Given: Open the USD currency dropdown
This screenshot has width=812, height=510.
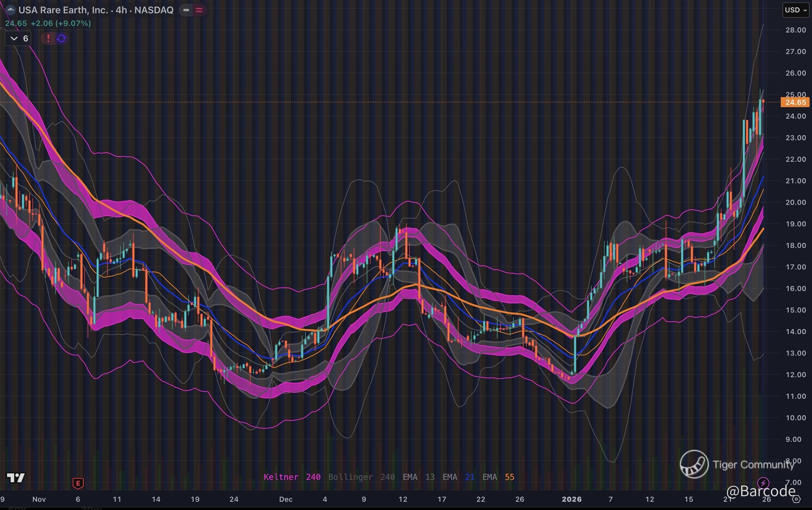Looking at the screenshot, I should tap(795, 10).
